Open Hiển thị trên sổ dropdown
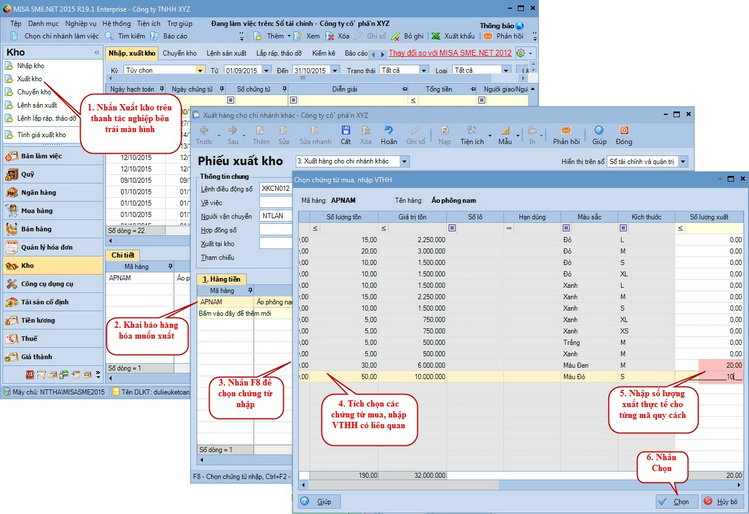Screen dimensions: 749x514 click(x=683, y=161)
